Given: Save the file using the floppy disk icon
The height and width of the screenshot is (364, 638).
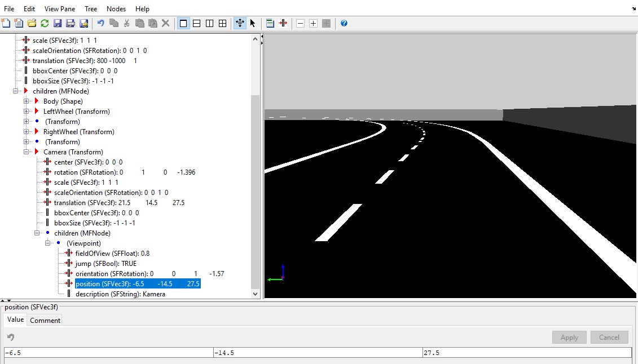Looking at the screenshot, I should coord(58,23).
